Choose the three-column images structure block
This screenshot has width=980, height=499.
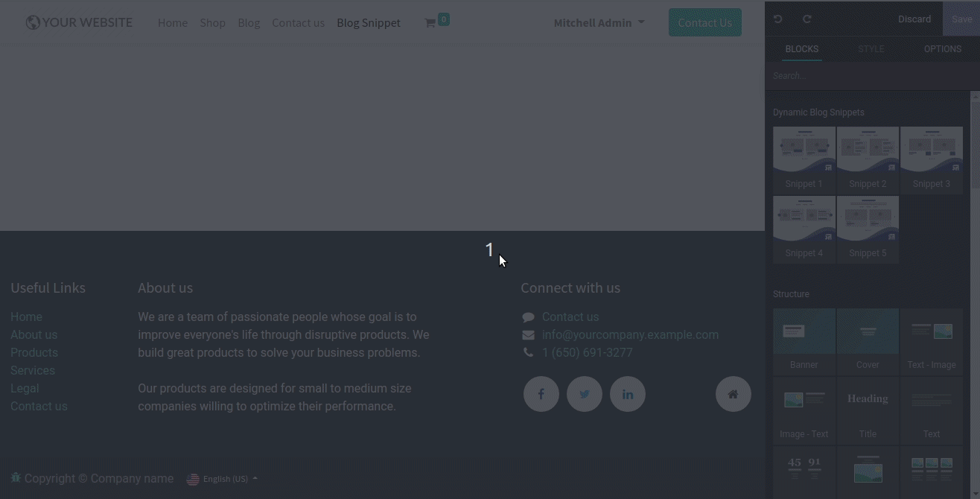932,472
